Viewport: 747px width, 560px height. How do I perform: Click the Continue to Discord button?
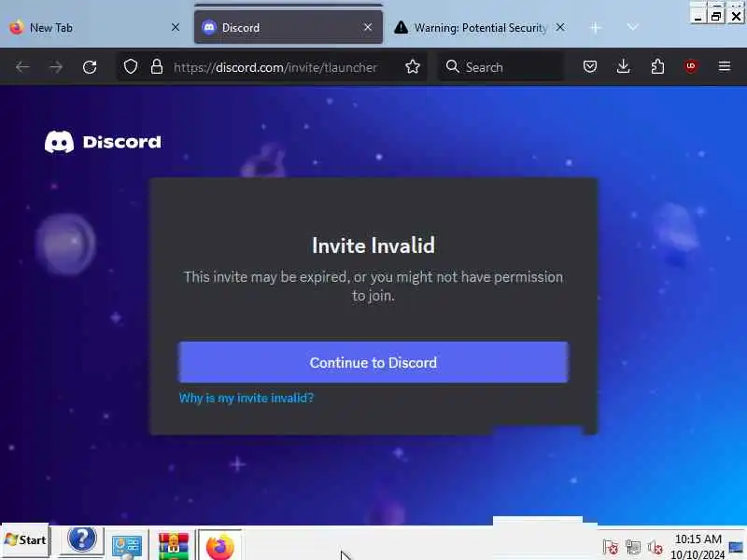pyautogui.click(x=373, y=362)
